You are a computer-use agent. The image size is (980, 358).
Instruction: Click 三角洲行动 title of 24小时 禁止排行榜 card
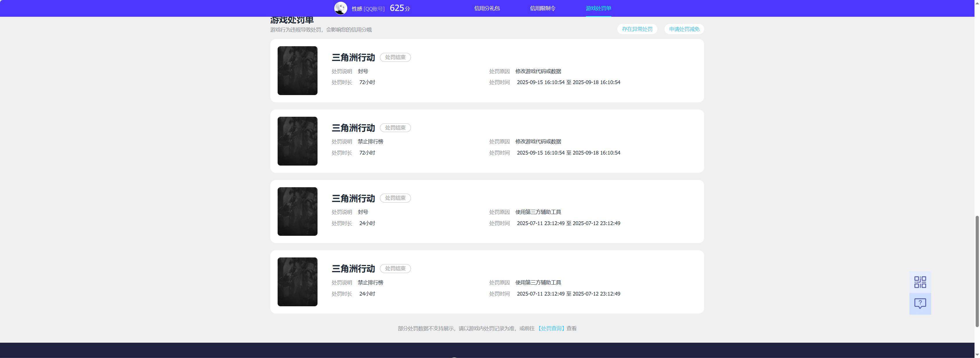[x=353, y=269]
